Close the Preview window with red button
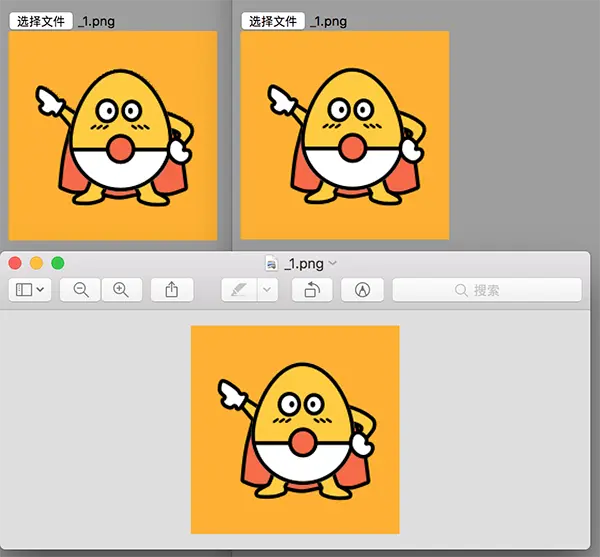The width and height of the screenshot is (600, 557). [15, 263]
